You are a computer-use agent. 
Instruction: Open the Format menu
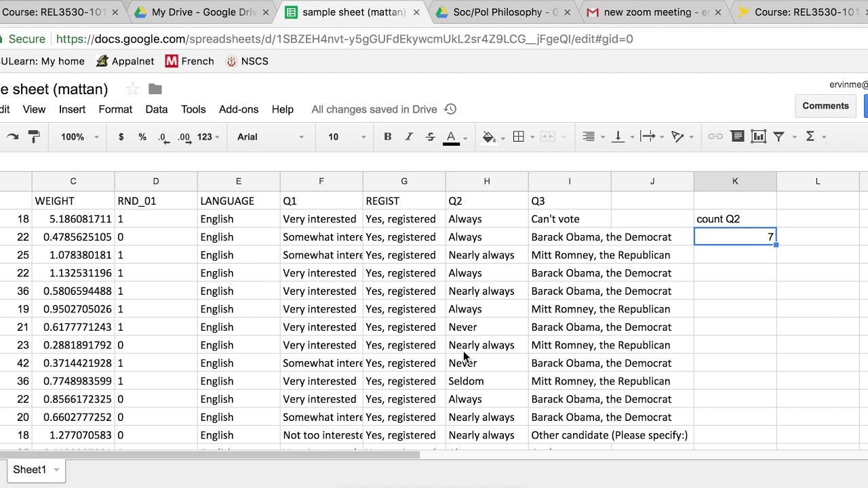coord(115,109)
